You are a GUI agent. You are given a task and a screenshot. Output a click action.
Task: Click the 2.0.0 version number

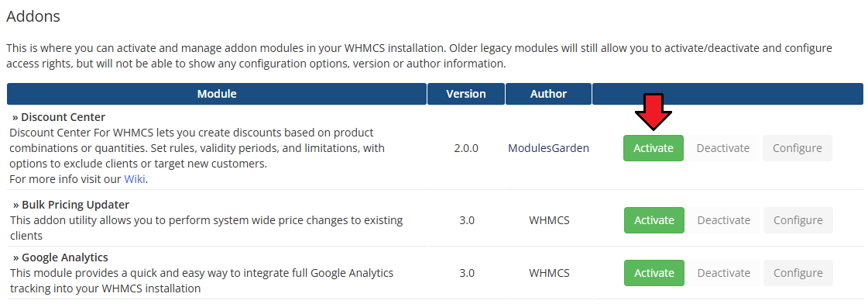(466, 148)
